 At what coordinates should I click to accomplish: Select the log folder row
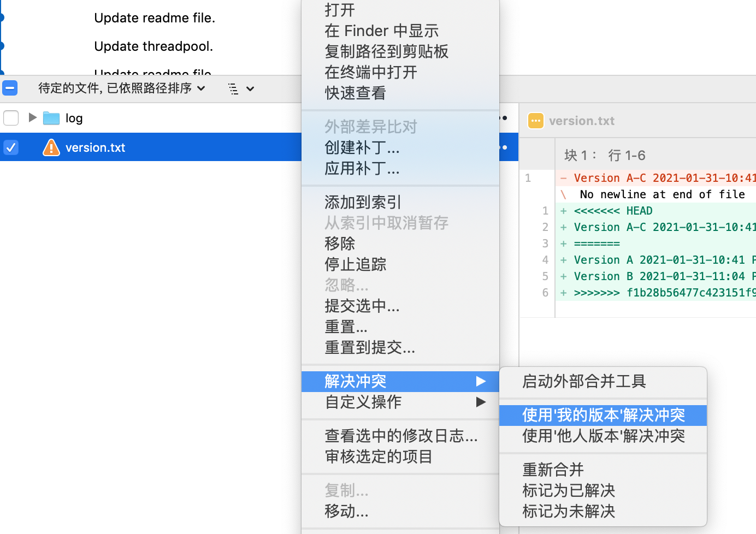pos(151,118)
